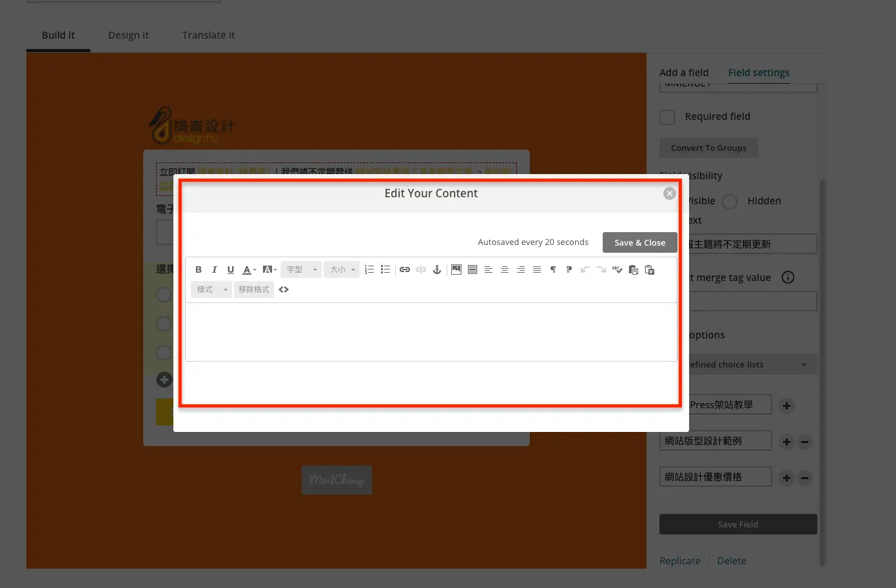The width and height of the screenshot is (896, 588).
Task: Select the Build it tab
Action: 58,35
